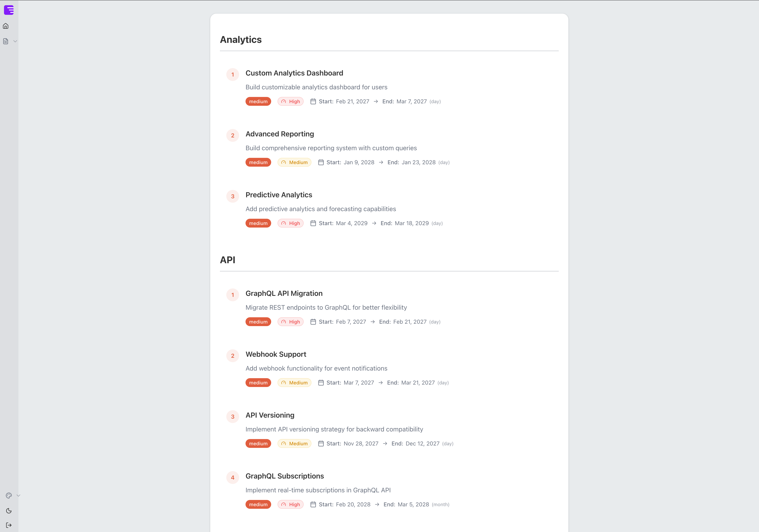Image resolution: width=759 pixels, height=532 pixels.
Task: Toggle the Medium priority badge on Webhook Support
Action: 294,383
